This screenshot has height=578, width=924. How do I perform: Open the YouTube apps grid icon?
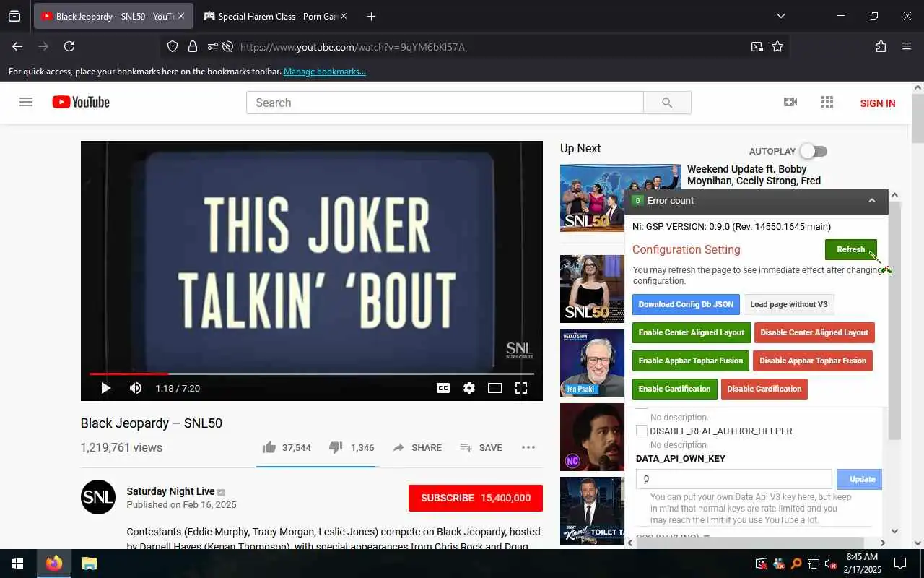point(827,102)
